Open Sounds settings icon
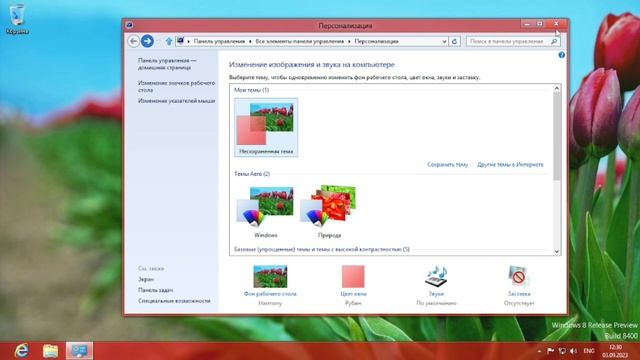The width and height of the screenshot is (640, 360). (x=436, y=277)
